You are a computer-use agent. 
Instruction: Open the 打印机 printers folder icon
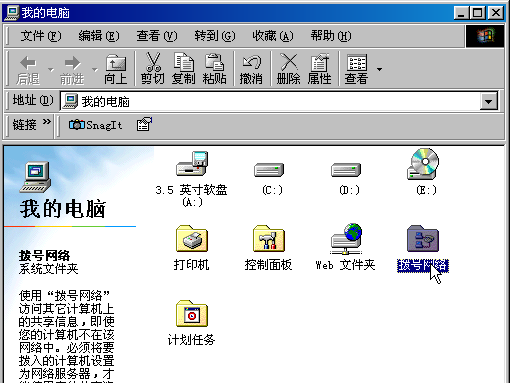click(192, 239)
